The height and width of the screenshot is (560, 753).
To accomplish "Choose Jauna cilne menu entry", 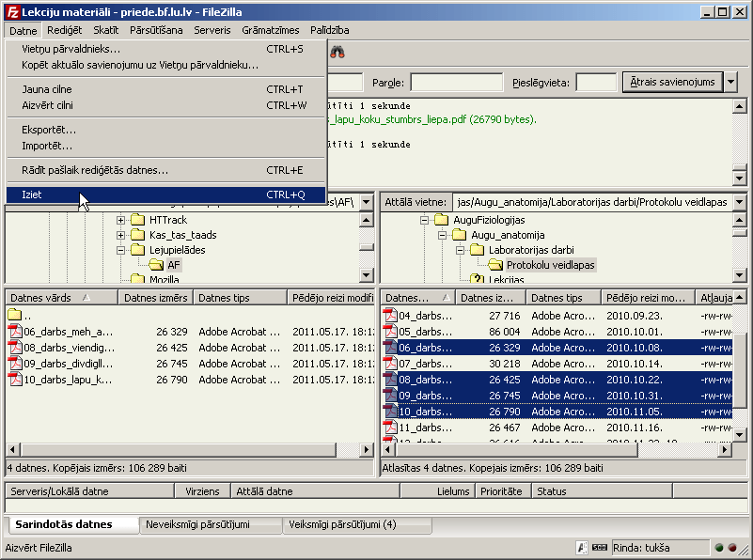I will (x=166, y=89).
